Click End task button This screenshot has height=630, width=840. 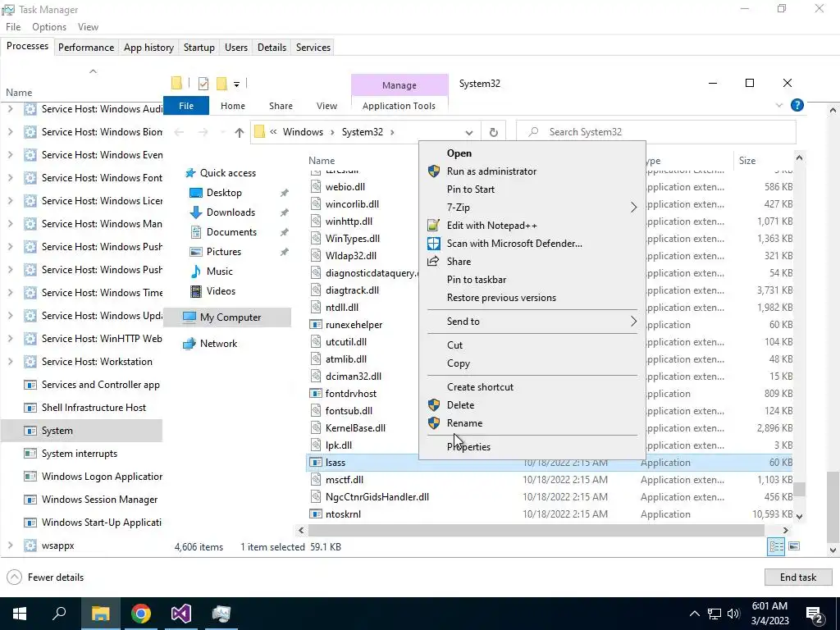pos(797,577)
